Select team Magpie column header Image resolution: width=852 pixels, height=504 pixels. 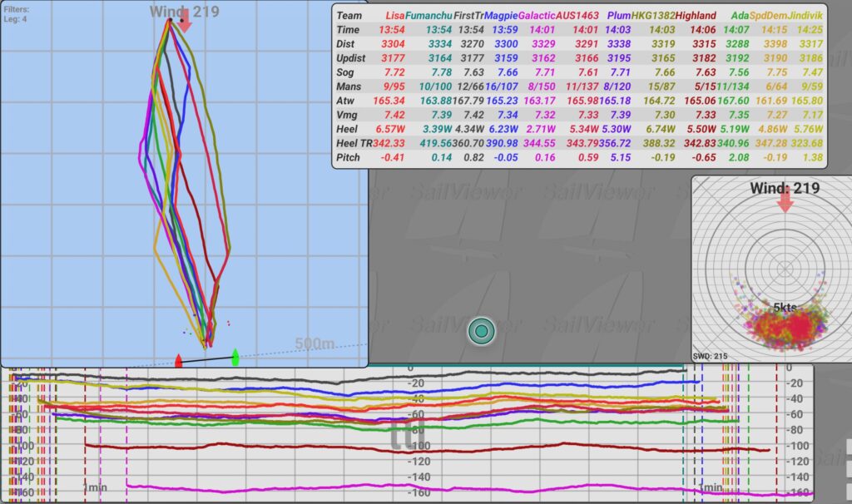coord(500,16)
